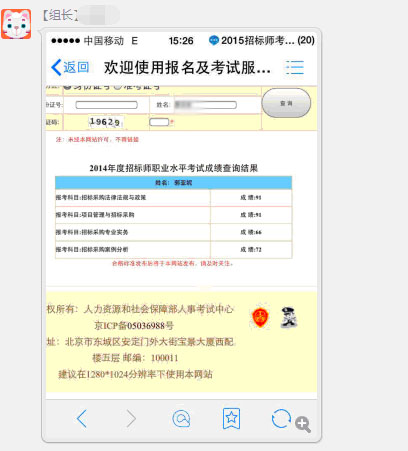408x451 pixels.
Task: Go back with the bottom left arrow
Action: 82,418
